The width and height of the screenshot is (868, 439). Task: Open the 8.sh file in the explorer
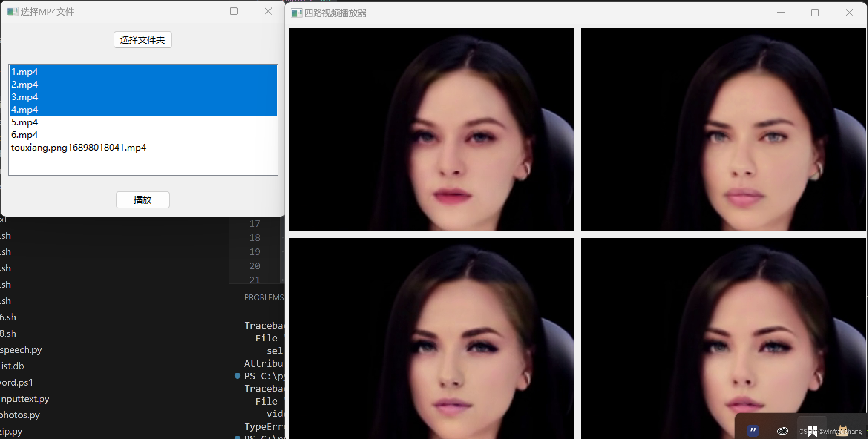(8, 334)
